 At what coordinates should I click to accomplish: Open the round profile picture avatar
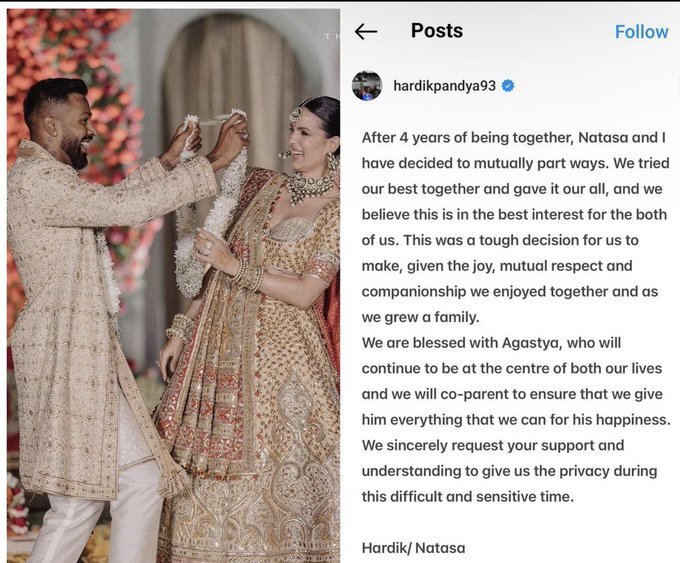(367, 86)
